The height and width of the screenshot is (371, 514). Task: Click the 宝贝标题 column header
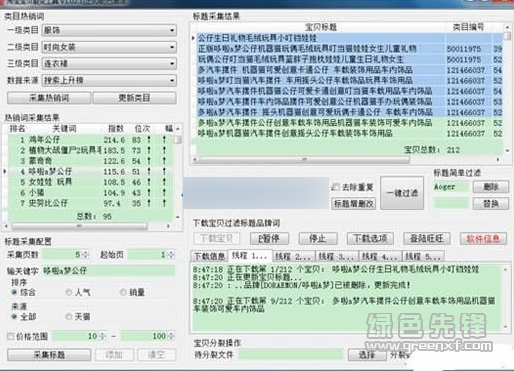[x=321, y=27]
